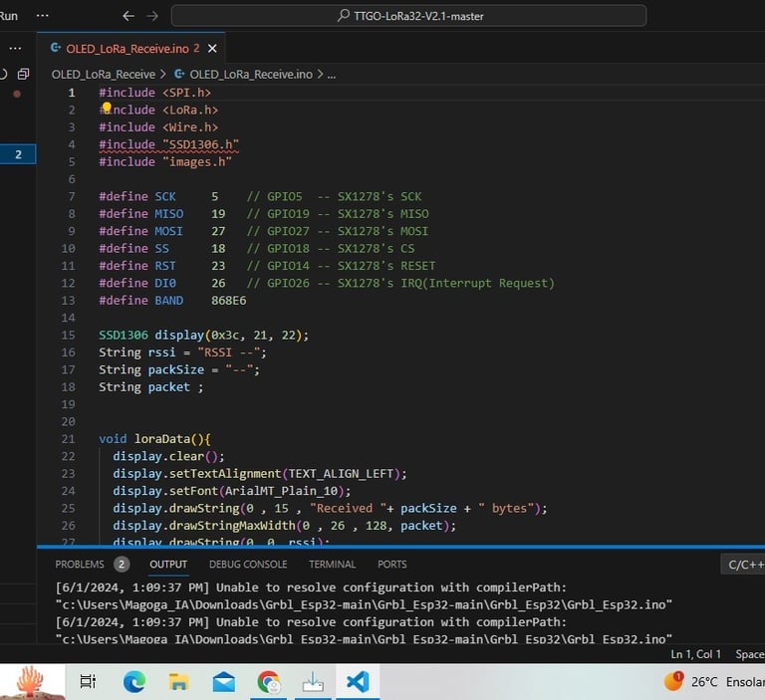Open the DEBUG CONSOLE tab

248,565
